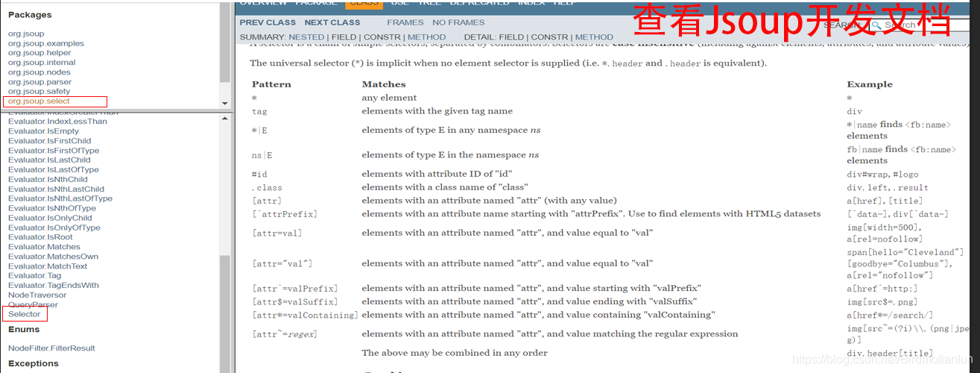Open Evaluator.IsRoot class
Viewport: 980px width, 373px height.
point(40,237)
